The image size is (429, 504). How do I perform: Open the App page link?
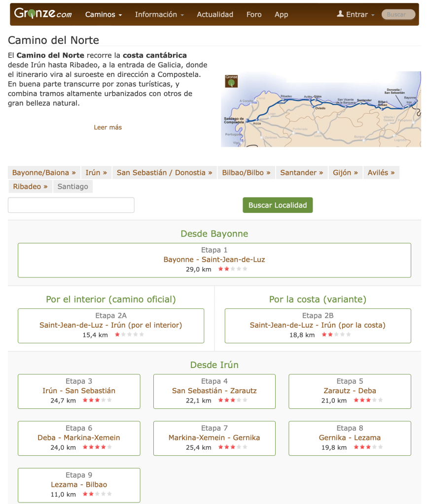pyautogui.click(x=281, y=15)
